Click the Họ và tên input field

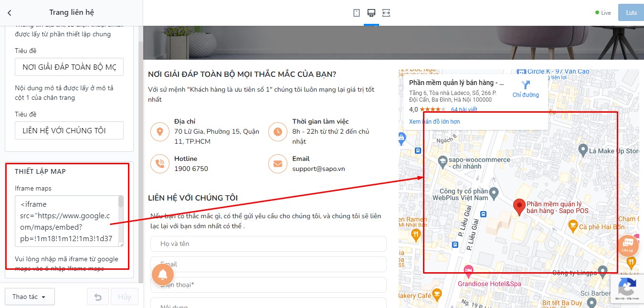click(x=268, y=244)
